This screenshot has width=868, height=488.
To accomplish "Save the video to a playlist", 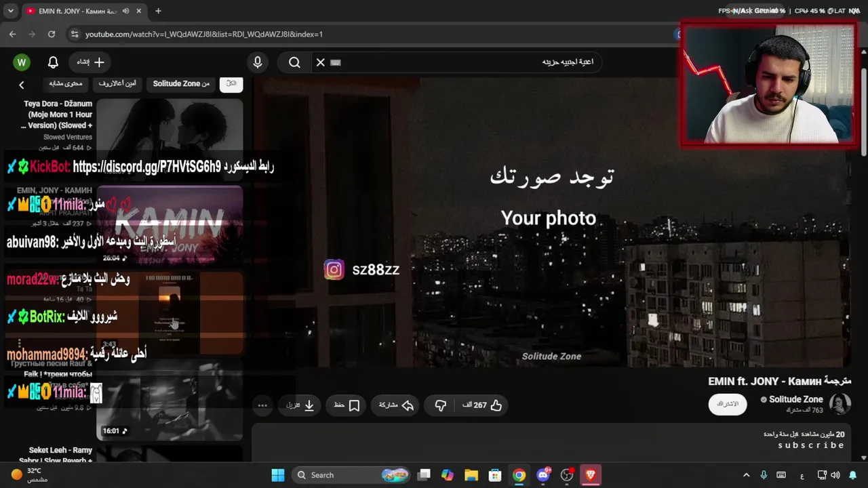I will (x=347, y=405).
